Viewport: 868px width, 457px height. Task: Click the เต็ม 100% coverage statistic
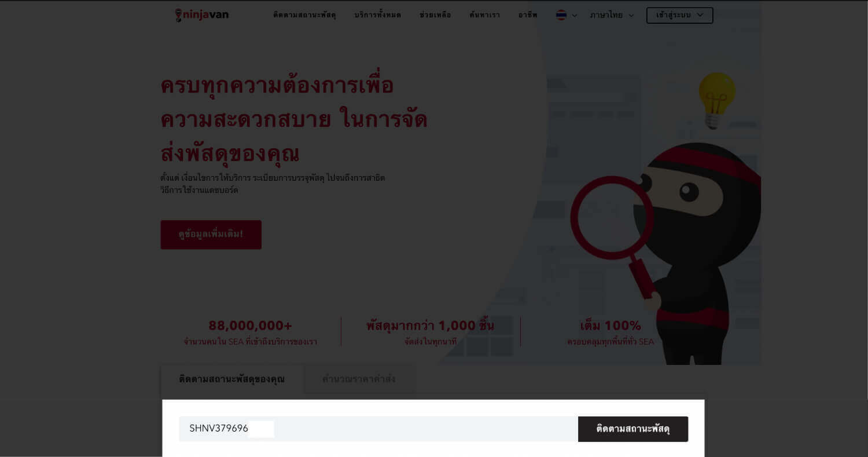tap(610, 326)
